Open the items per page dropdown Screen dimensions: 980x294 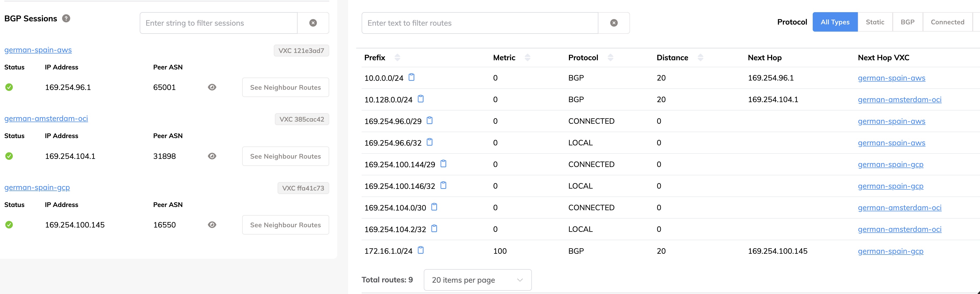477,280
